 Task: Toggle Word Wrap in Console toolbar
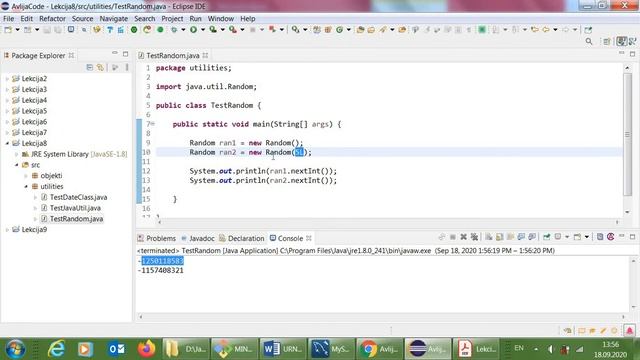pos(510,237)
